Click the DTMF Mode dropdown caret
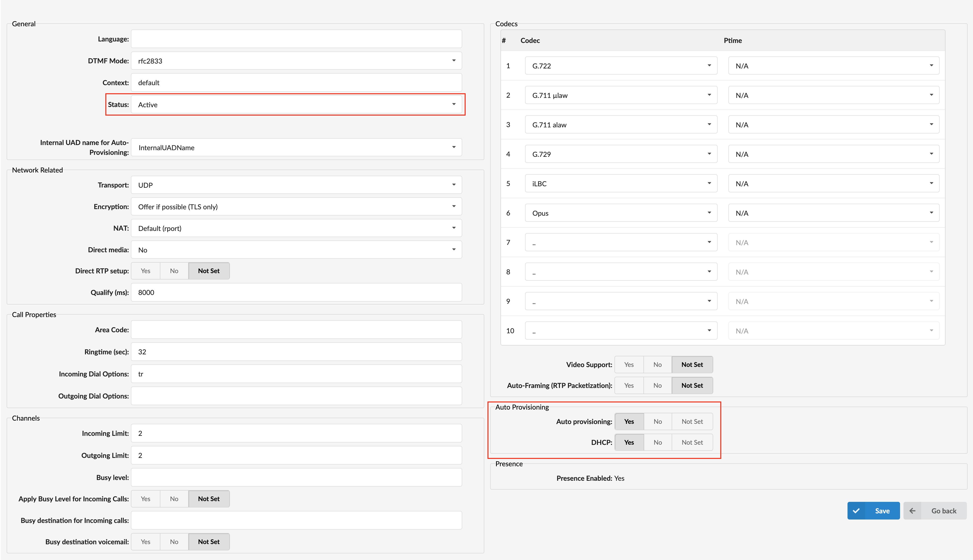 click(454, 61)
